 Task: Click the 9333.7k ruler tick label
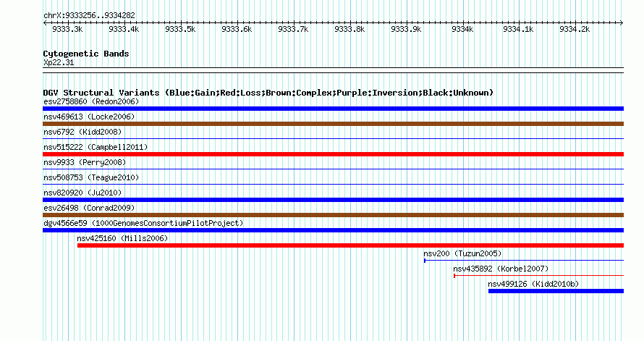click(x=293, y=29)
